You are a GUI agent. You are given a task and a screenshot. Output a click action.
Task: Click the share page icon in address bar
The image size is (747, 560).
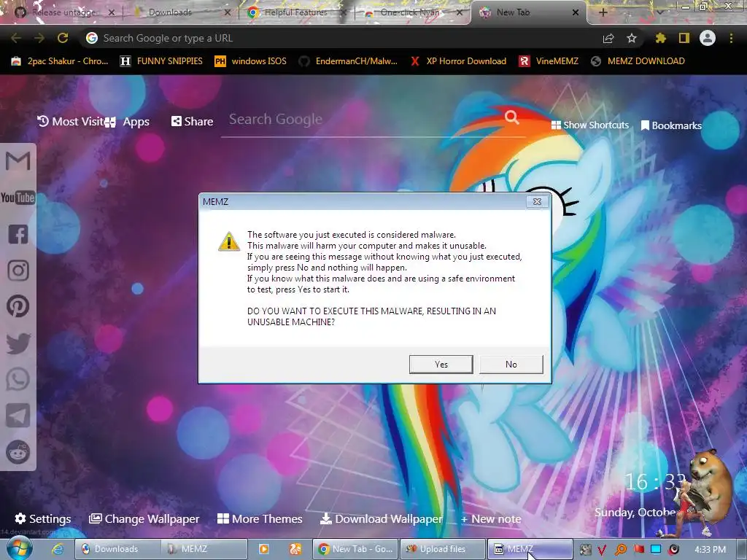point(608,38)
